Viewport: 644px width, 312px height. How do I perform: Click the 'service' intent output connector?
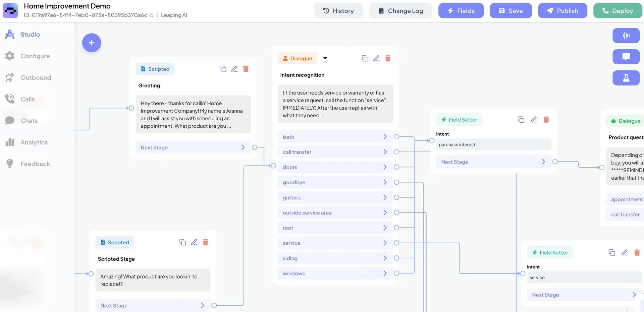(396, 243)
